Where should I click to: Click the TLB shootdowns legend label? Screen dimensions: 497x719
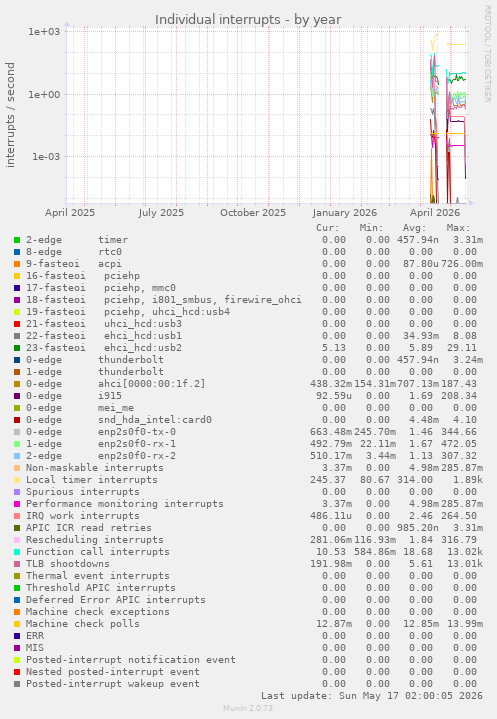point(68,564)
